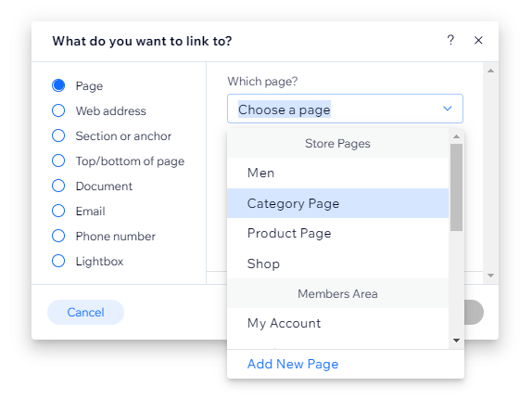The height and width of the screenshot is (412, 532).
Task: Click the Add New Page link
Action: pyautogui.click(x=293, y=364)
